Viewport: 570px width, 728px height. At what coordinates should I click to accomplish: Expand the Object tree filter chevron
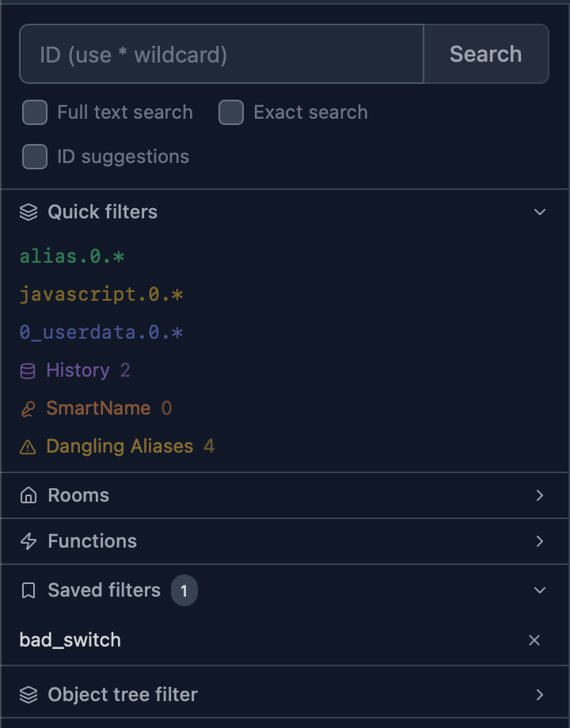[540, 695]
